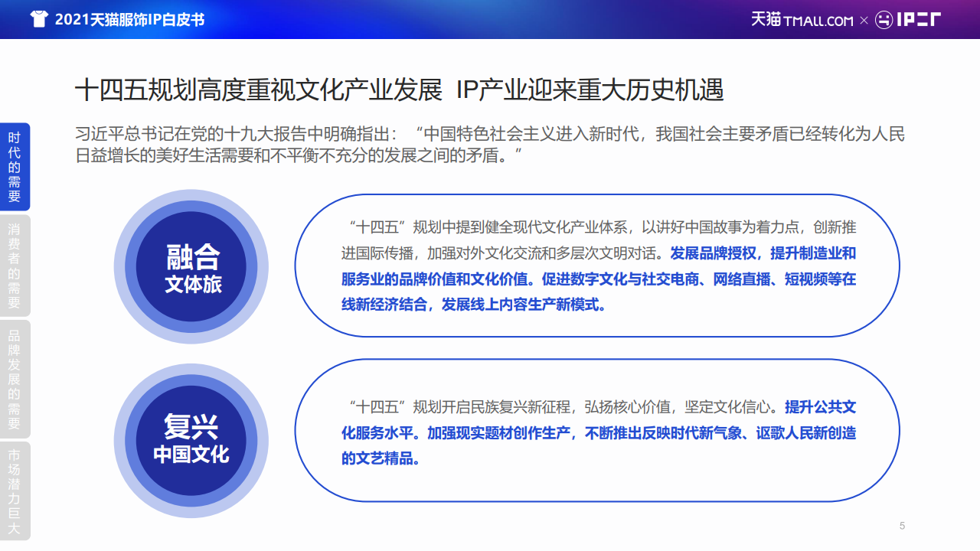Switch to 市场潜力巨大 side tab
The width and height of the screenshot is (980, 551).
15,491
